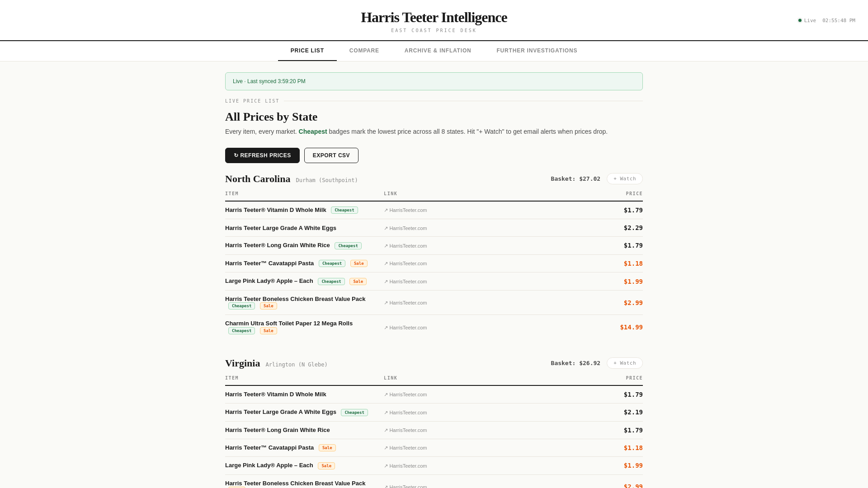Go to the Further Investigations tab
Image resolution: width=868 pixels, height=488 pixels.
[x=537, y=51]
